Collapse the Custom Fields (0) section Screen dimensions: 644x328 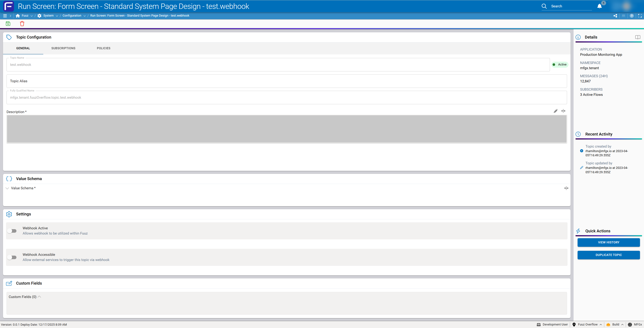[39, 297]
